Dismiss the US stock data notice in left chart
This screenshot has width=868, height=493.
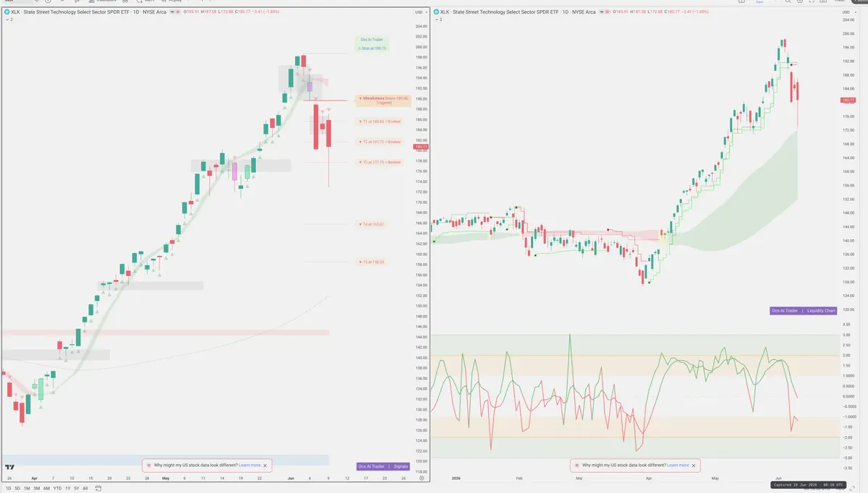pos(265,466)
